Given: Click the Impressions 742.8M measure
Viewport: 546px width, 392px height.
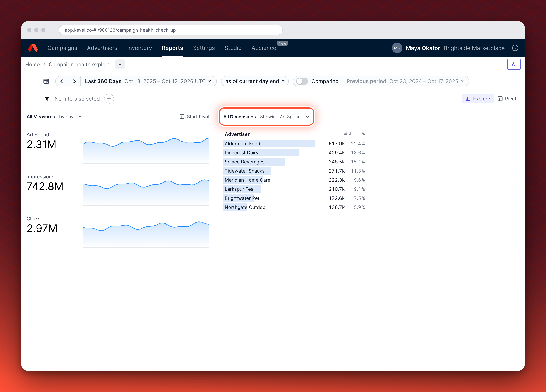Looking at the screenshot, I should (45, 183).
